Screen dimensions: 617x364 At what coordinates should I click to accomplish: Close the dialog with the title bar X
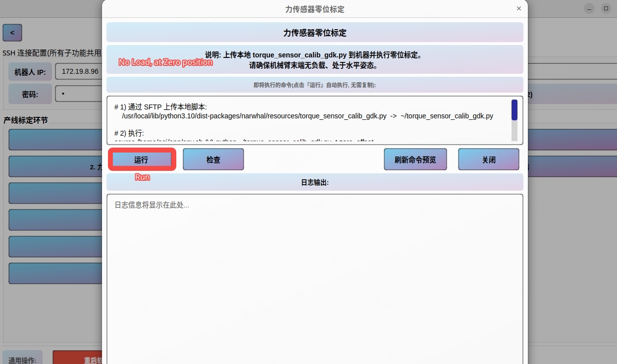[x=518, y=9]
